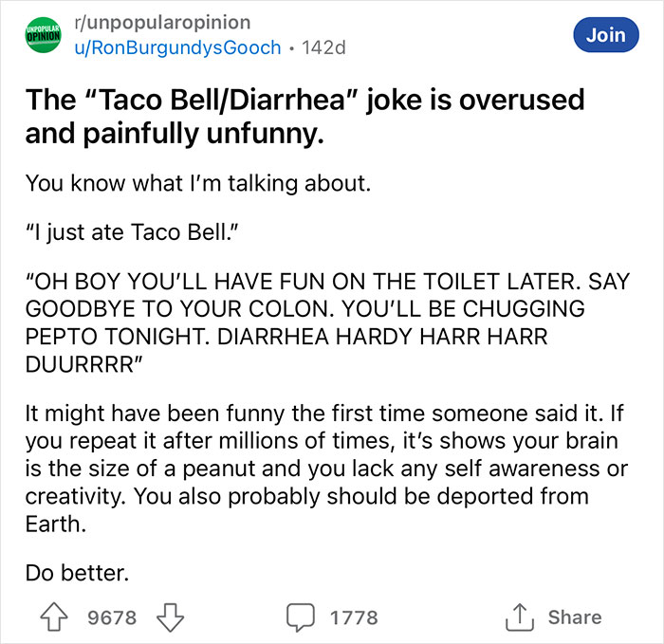664x644 pixels.
Task: Click the 142d post timestamp
Action: [323, 46]
